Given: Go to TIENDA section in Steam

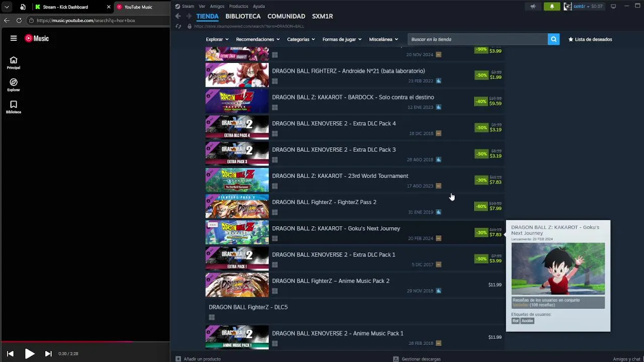Looking at the screenshot, I should (207, 16).
